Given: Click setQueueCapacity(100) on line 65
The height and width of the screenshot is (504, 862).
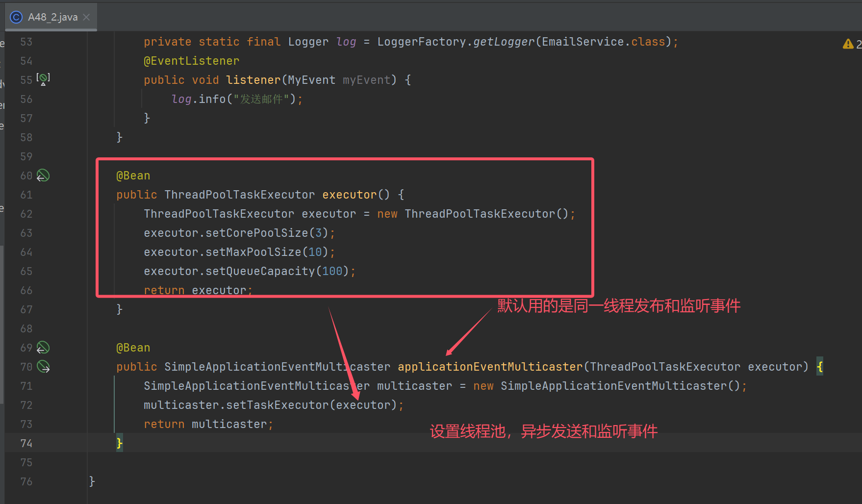Looking at the screenshot, I should [x=277, y=271].
